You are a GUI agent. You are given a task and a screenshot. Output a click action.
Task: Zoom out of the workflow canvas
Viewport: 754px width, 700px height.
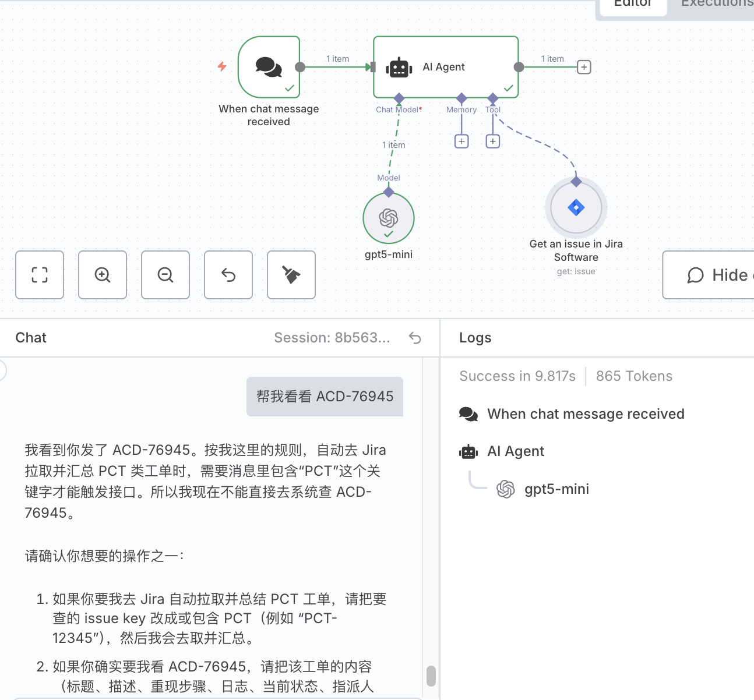tap(165, 275)
